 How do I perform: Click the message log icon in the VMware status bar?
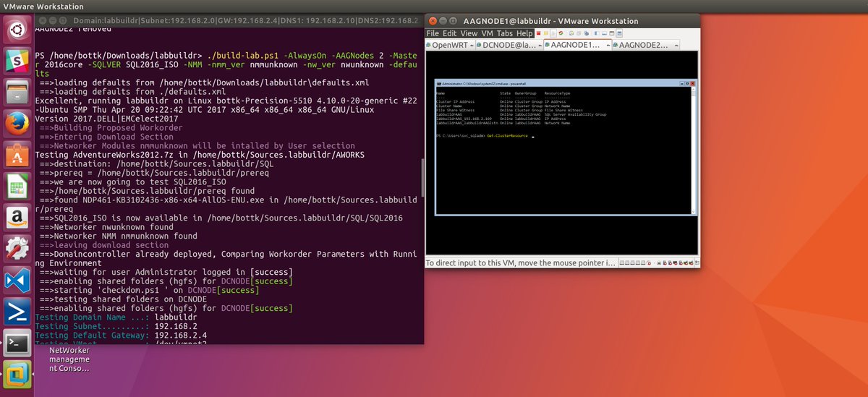pyautogui.click(x=696, y=263)
